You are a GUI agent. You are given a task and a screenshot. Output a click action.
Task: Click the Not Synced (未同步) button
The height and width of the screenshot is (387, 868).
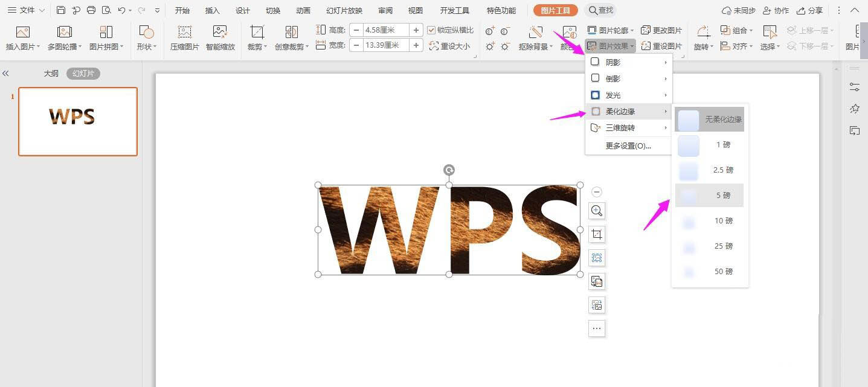click(x=739, y=10)
